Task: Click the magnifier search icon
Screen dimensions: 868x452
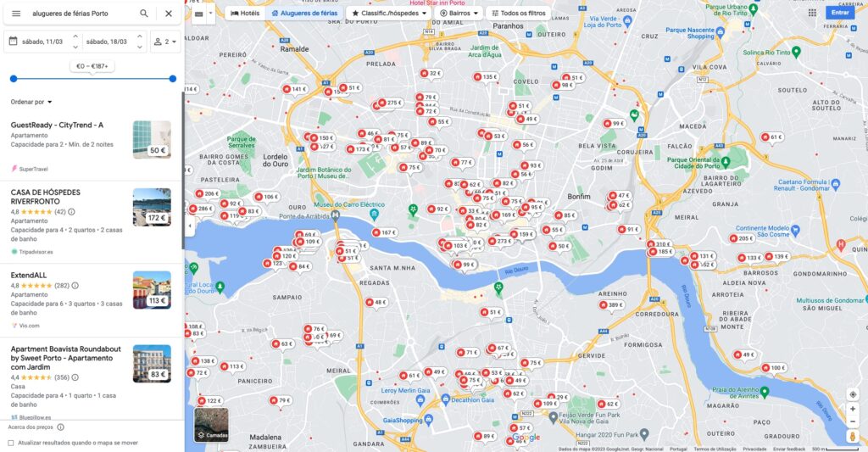Action: click(144, 14)
